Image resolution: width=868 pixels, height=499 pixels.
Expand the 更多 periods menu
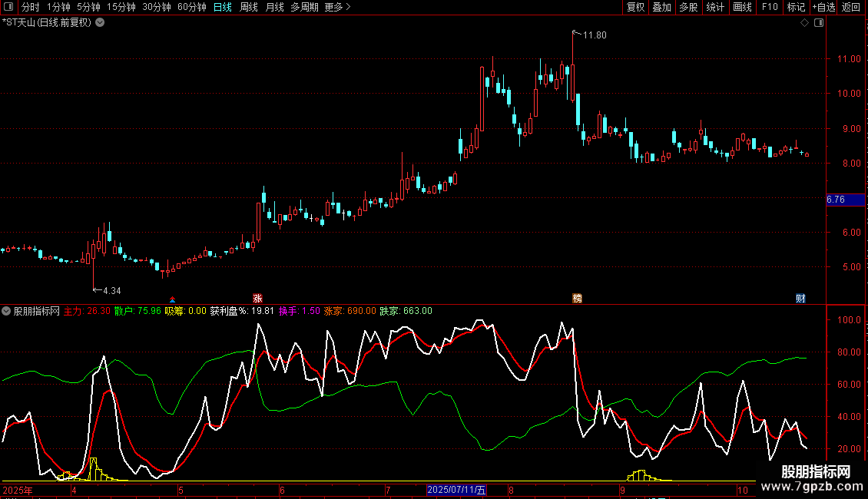point(337,7)
